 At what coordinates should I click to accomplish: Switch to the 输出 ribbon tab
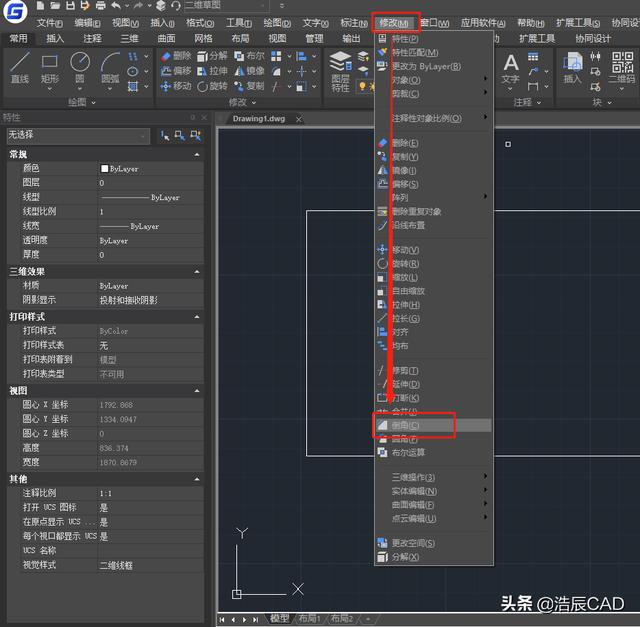point(351,39)
